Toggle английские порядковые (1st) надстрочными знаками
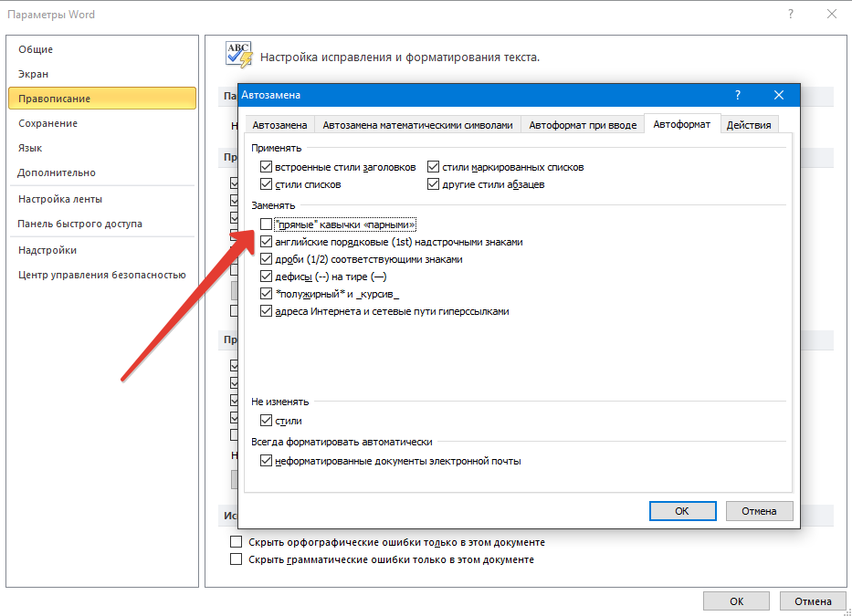852x616 pixels. (x=266, y=241)
